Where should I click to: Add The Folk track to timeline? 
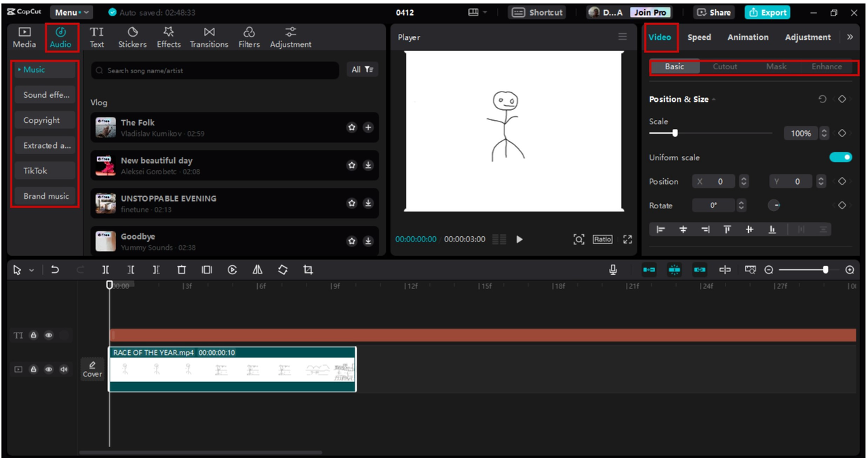point(368,128)
